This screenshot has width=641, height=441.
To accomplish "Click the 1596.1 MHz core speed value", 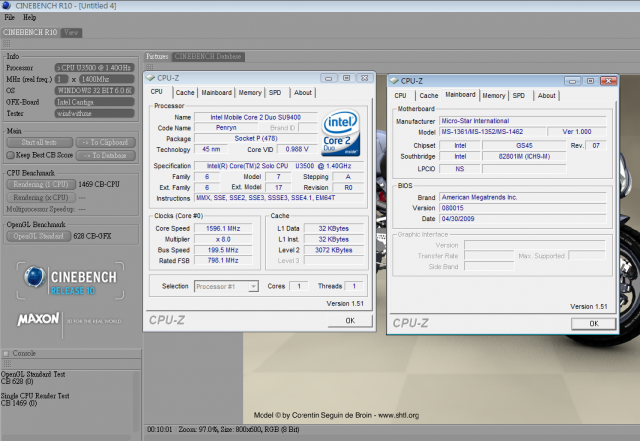I will click(x=223, y=228).
